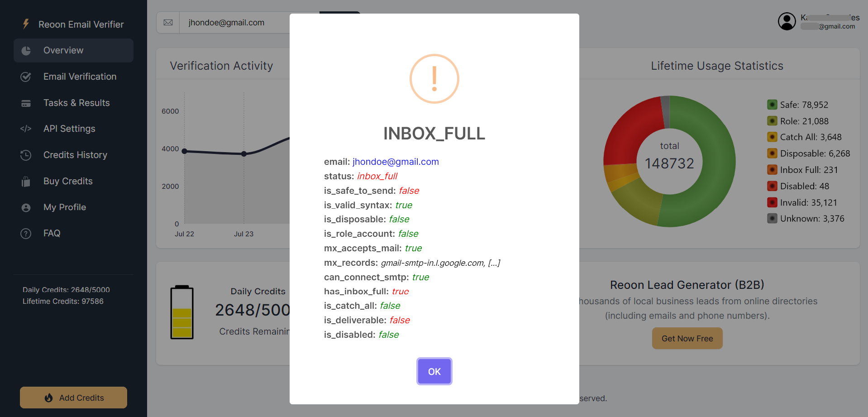Click the Email Verification checkmark icon

pyautogui.click(x=26, y=77)
